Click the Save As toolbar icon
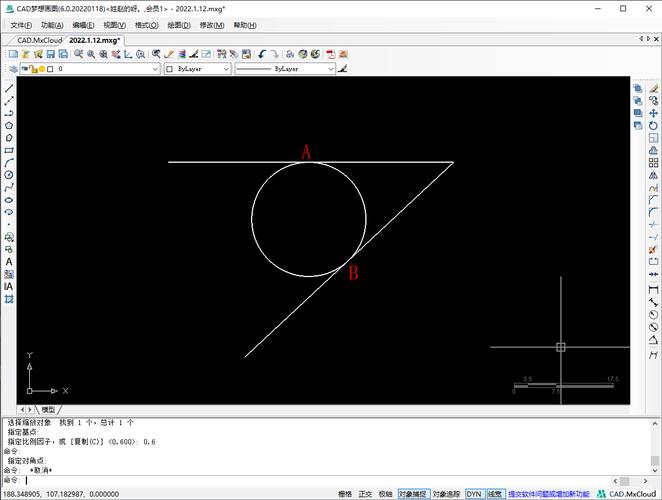This screenshot has height=500, width=662. (x=63, y=54)
